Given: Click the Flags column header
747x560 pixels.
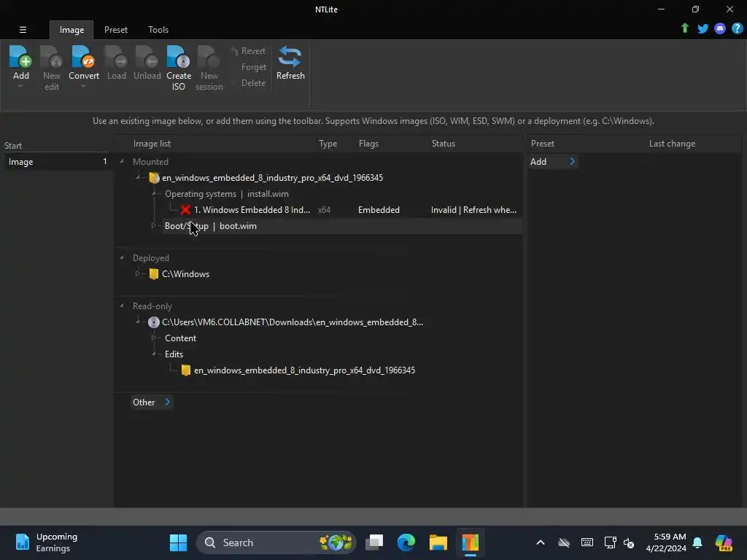Looking at the screenshot, I should [x=368, y=144].
